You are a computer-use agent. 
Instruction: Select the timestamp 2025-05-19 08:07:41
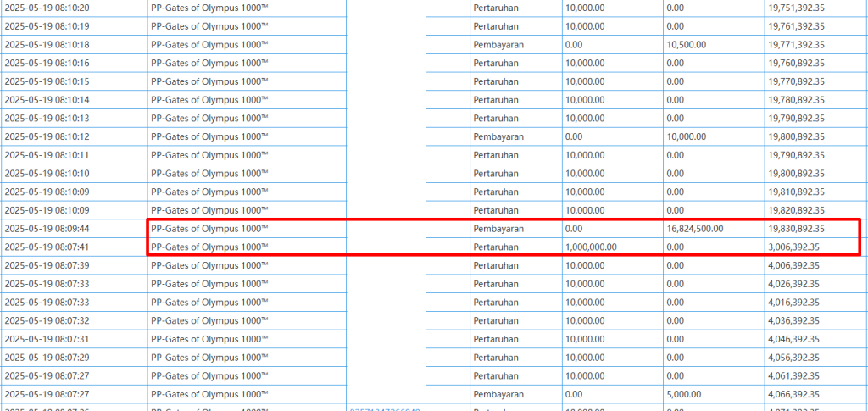pos(47,247)
